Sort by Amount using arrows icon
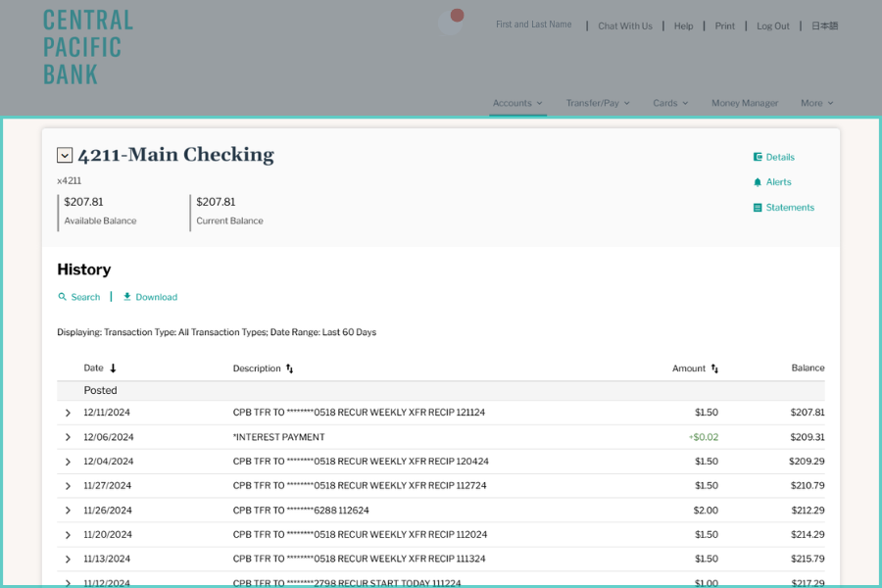 tap(714, 368)
